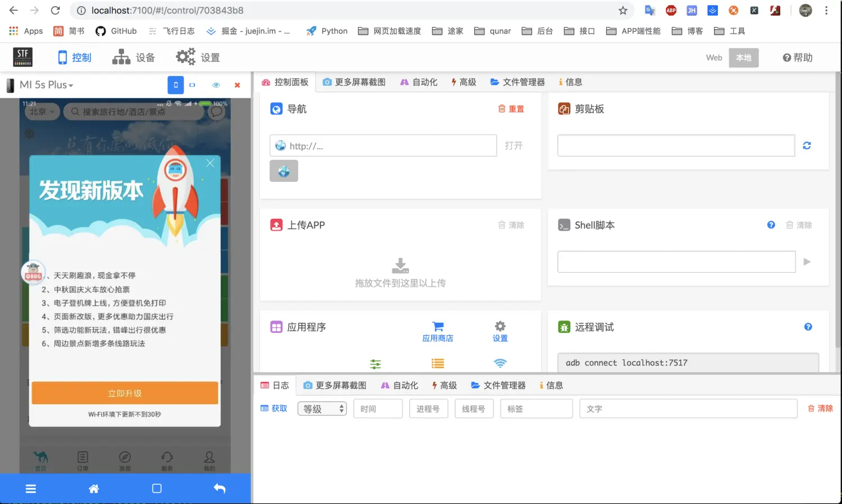Click the green sliders icon in 应用程序
Viewport: 842px width, 504px height.
coord(376,364)
